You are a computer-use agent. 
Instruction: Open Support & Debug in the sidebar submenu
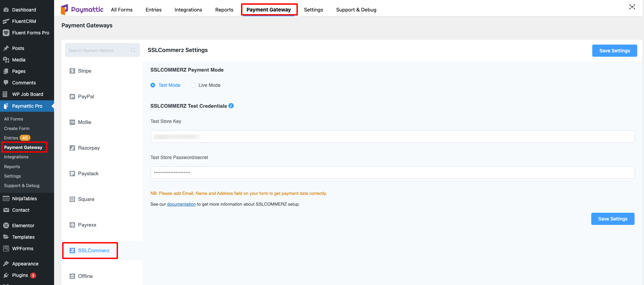pyautogui.click(x=22, y=186)
